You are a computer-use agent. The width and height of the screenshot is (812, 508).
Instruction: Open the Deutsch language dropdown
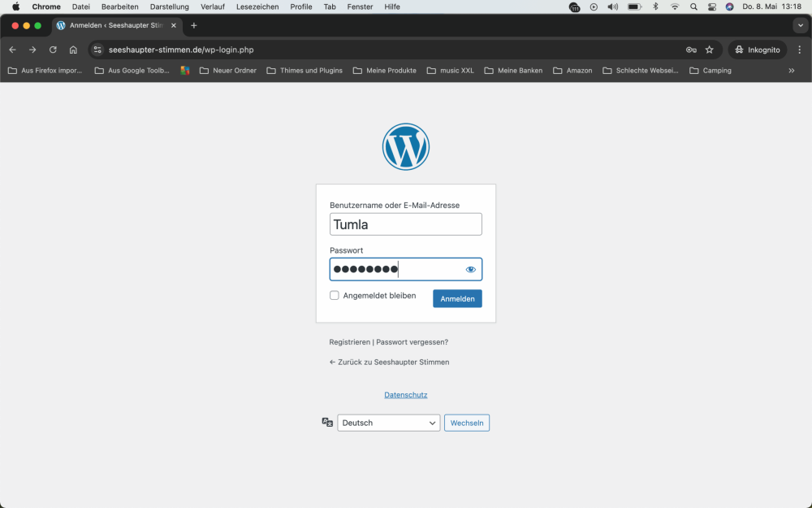(x=388, y=423)
